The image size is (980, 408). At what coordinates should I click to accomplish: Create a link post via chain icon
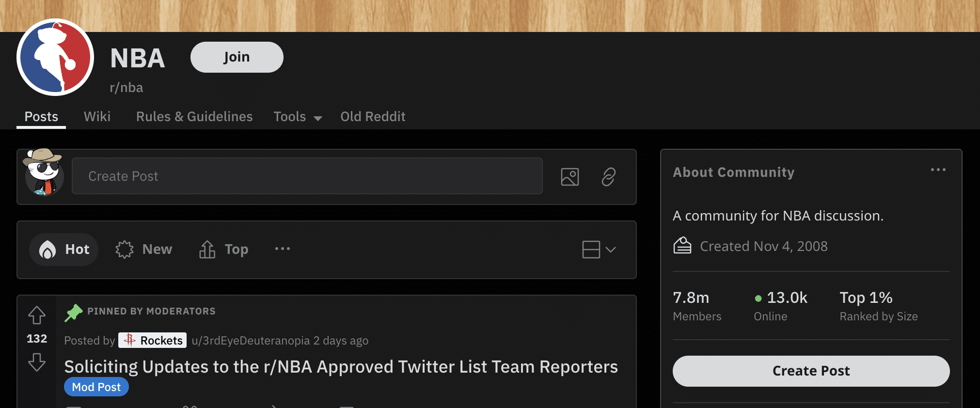pos(609,177)
